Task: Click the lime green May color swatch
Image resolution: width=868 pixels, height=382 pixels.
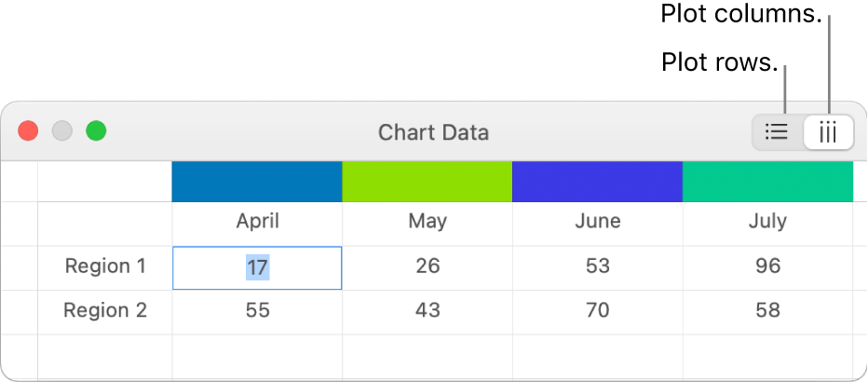Action: click(x=427, y=182)
